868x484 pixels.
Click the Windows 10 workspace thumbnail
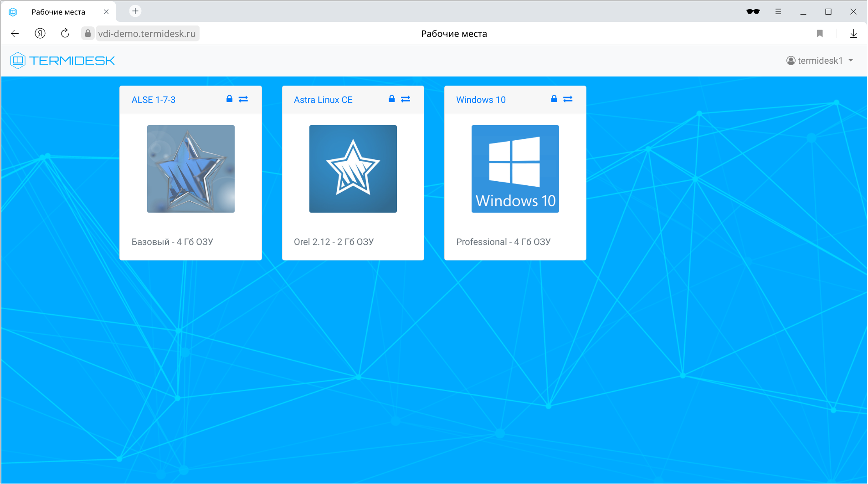click(x=515, y=169)
